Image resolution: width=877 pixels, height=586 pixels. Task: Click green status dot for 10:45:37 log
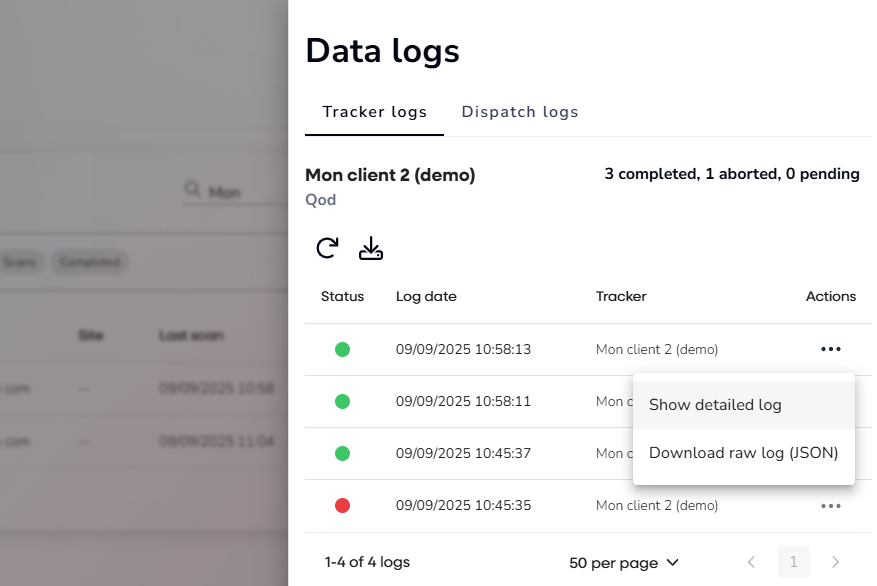342,454
